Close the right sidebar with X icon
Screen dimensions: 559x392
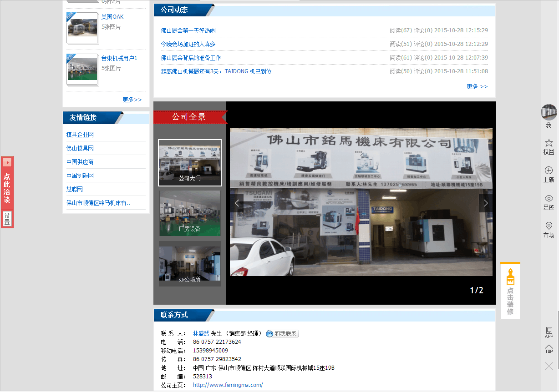point(549,366)
